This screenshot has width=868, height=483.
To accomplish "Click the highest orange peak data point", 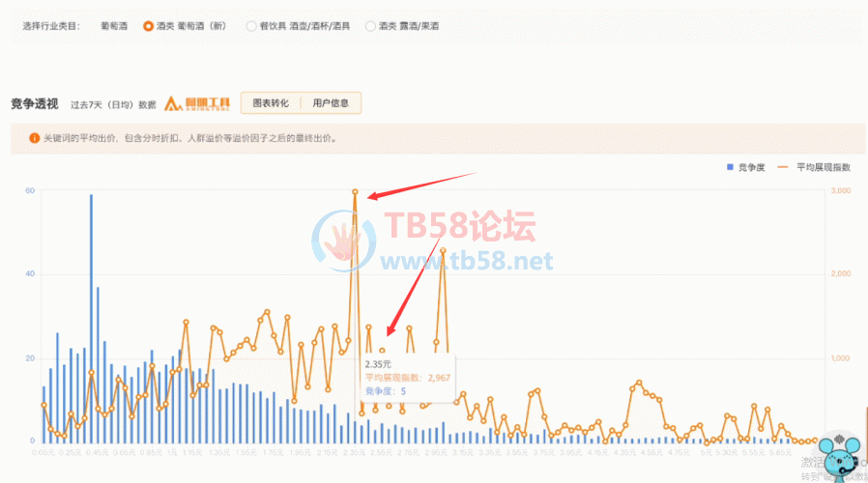I will (355, 192).
